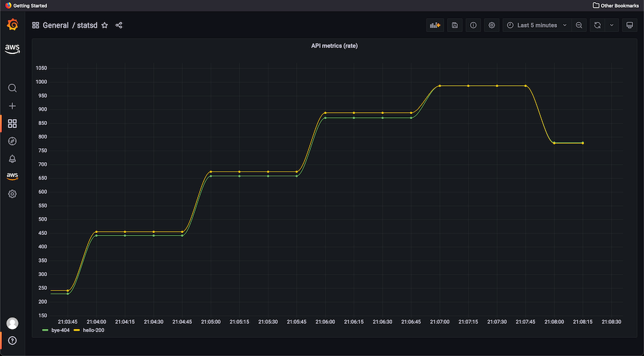Viewport: 644px width, 356px height.
Task: Open the Last 5 minutes time picker
Action: pos(536,25)
